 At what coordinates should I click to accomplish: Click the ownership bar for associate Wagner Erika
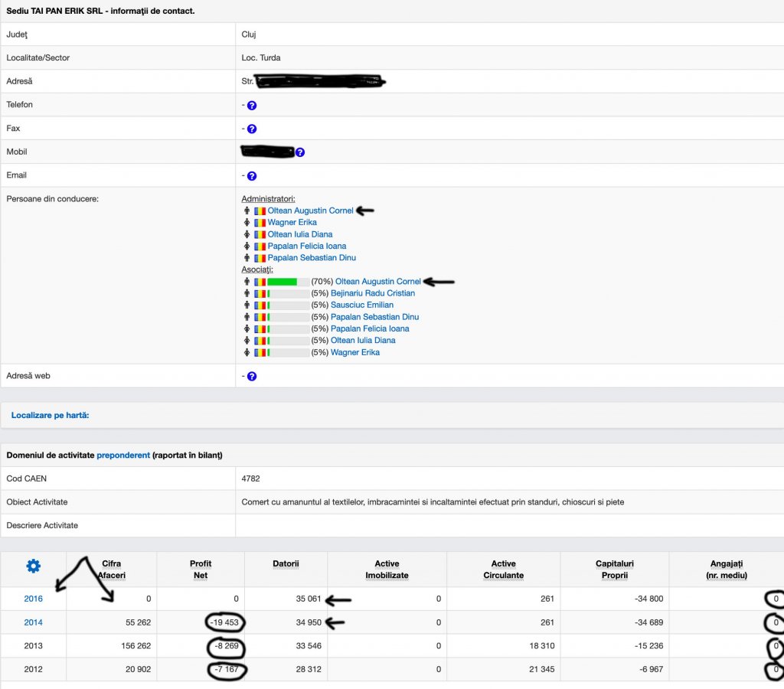pos(289,353)
